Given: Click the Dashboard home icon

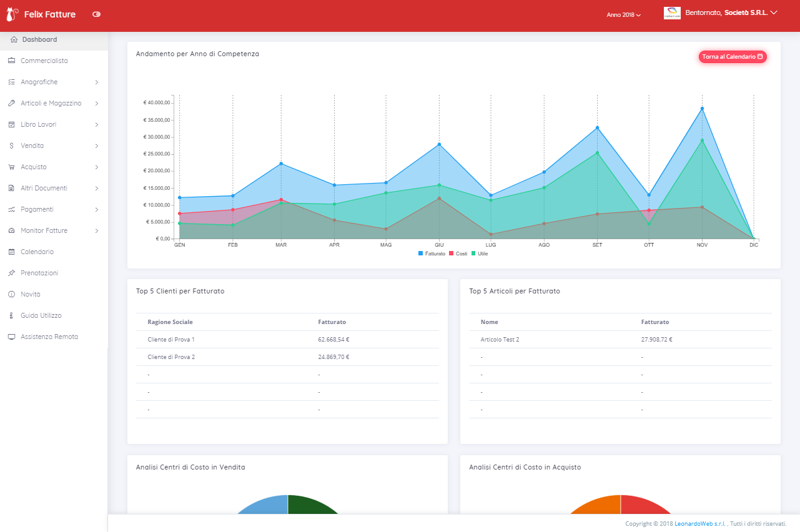Looking at the screenshot, I should (x=14, y=39).
